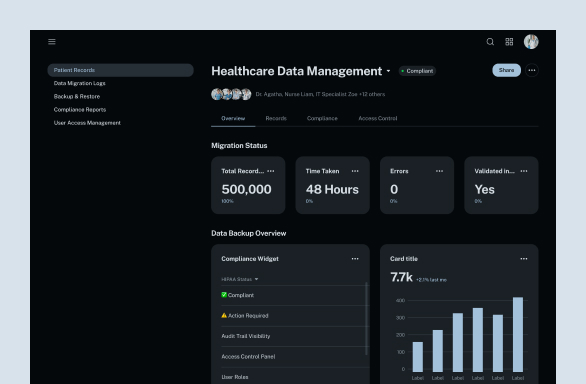Switch to the Compliance tab
The image size is (586, 384).
tap(322, 119)
